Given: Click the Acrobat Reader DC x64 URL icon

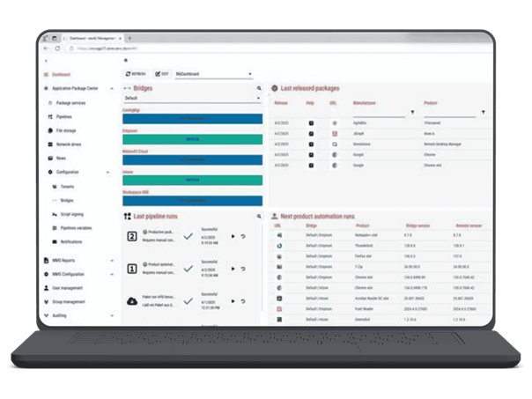Looking at the screenshot, I should click(x=279, y=299).
